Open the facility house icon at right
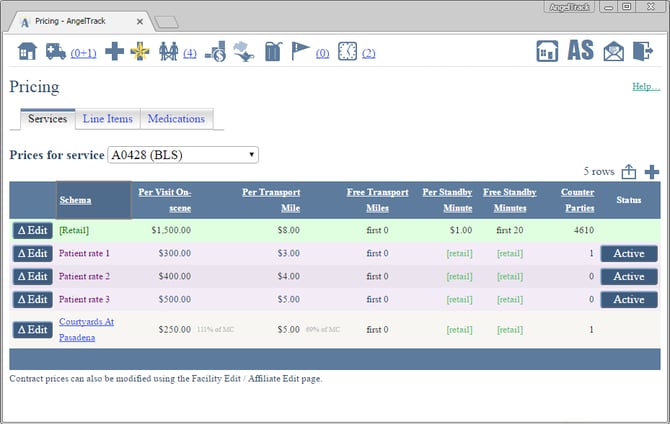This screenshot has width=670, height=424. (x=547, y=51)
